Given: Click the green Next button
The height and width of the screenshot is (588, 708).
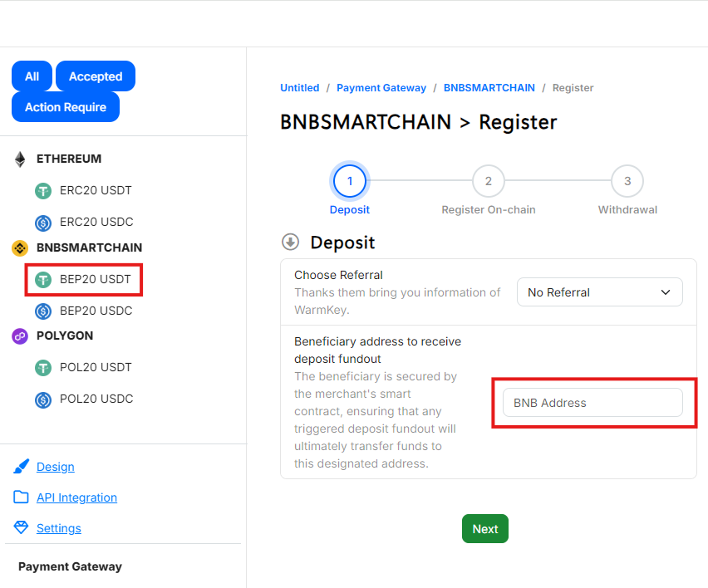Looking at the screenshot, I should click(x=485, y=528).
